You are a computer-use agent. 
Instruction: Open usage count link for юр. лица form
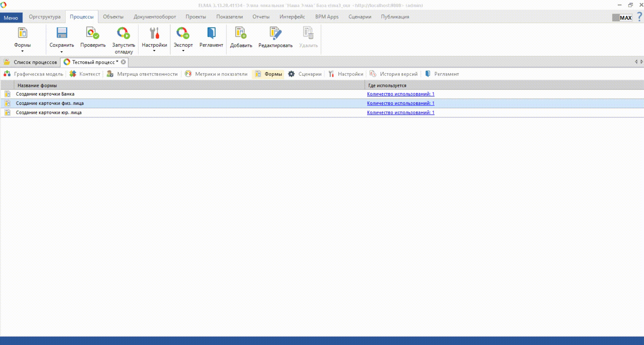(400, 113)
